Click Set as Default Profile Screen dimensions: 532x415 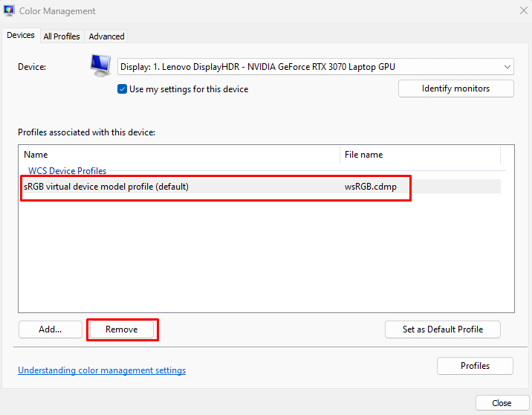point(443,329)
